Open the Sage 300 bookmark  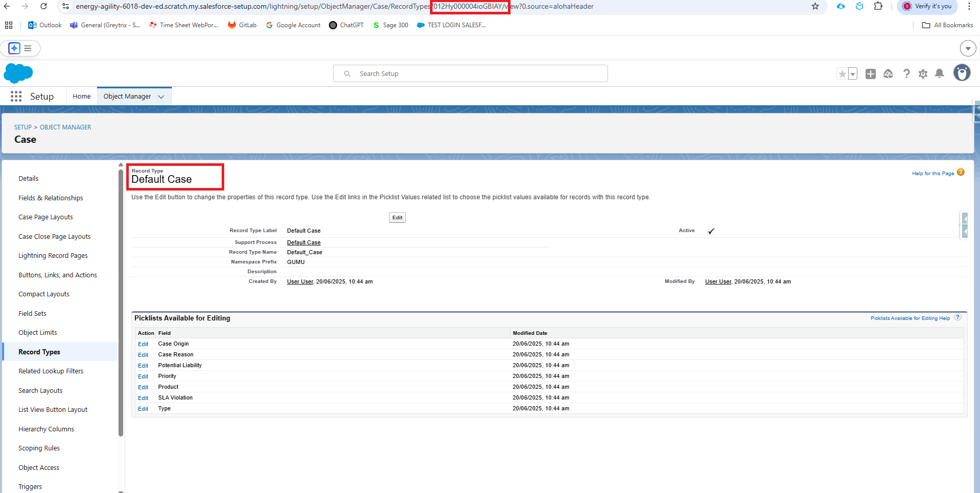[x=390, y=25]
